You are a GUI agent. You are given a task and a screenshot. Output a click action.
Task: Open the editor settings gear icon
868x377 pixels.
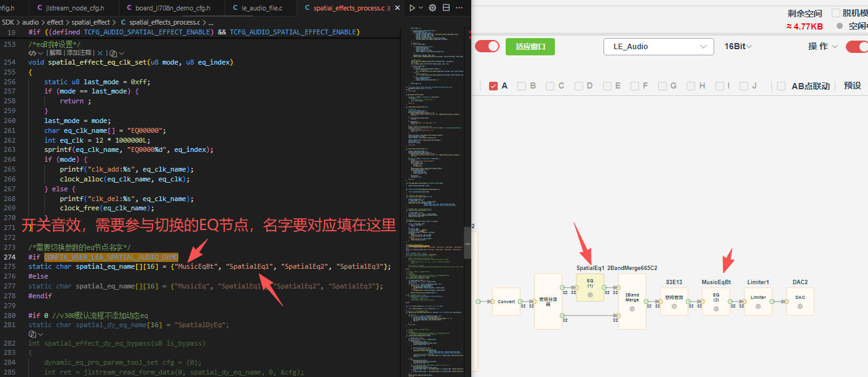[x=432, y=8]
